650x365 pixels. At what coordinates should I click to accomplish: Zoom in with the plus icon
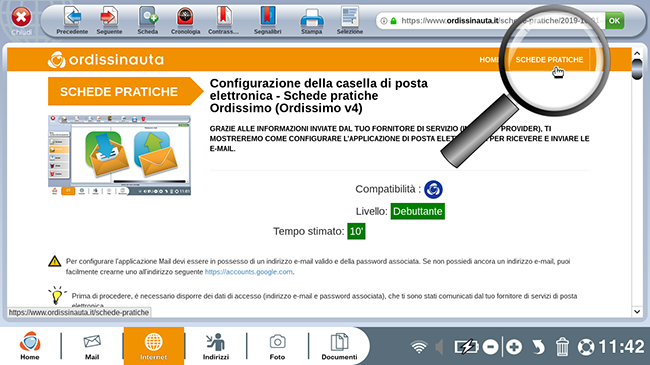tap(514, 347)
